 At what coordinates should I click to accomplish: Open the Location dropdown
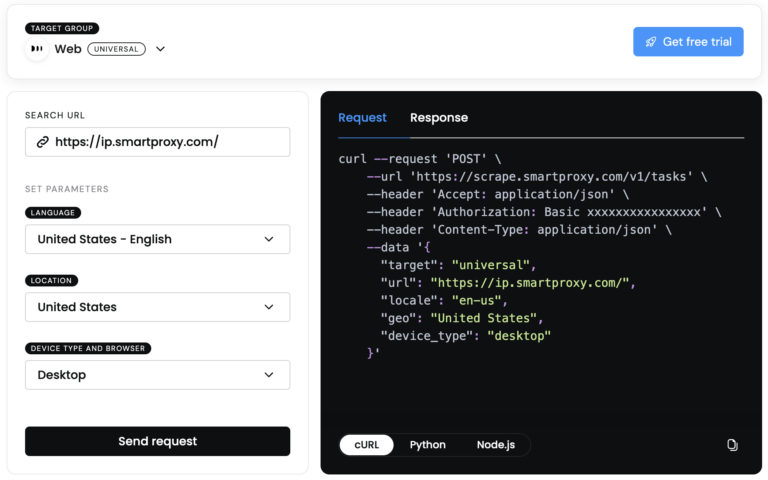pyautogui.click(x=158, y=307)
